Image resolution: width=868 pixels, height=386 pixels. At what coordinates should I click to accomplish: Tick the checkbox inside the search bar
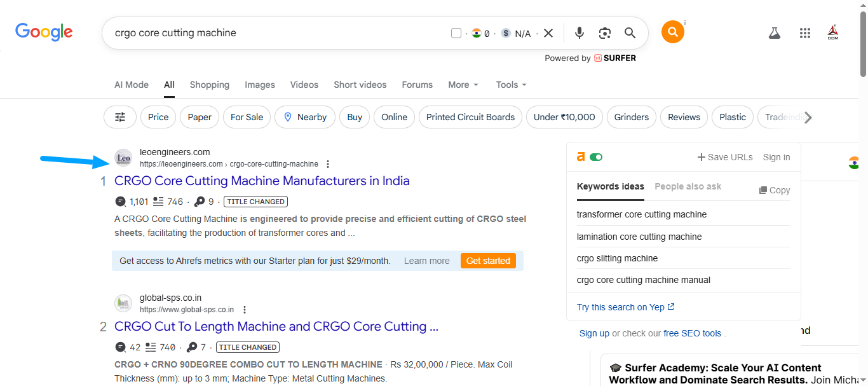[x=456, y=33]
